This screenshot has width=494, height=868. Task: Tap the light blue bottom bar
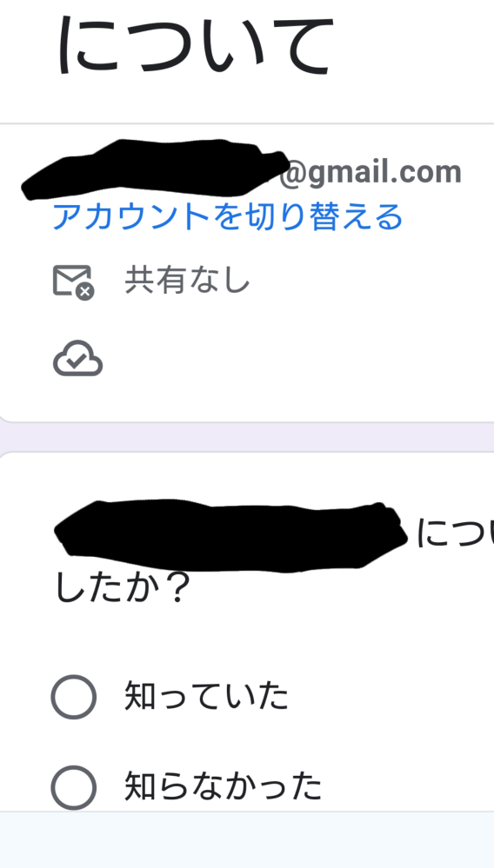coord(247,840)
